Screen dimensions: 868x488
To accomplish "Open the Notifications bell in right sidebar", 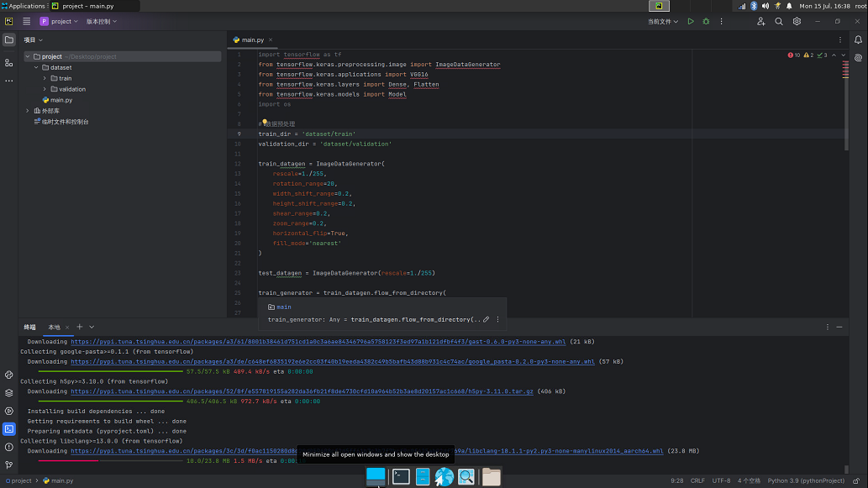I will tap(858, 39).
